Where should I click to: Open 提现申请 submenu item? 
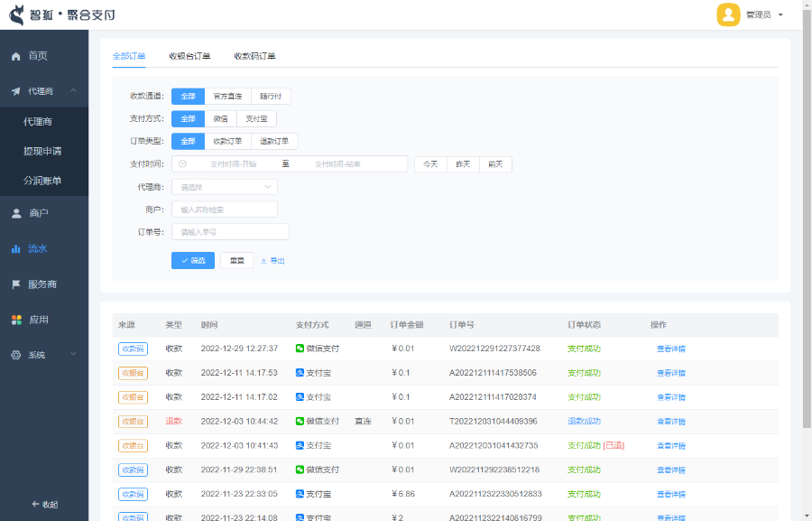click(44, 152)
